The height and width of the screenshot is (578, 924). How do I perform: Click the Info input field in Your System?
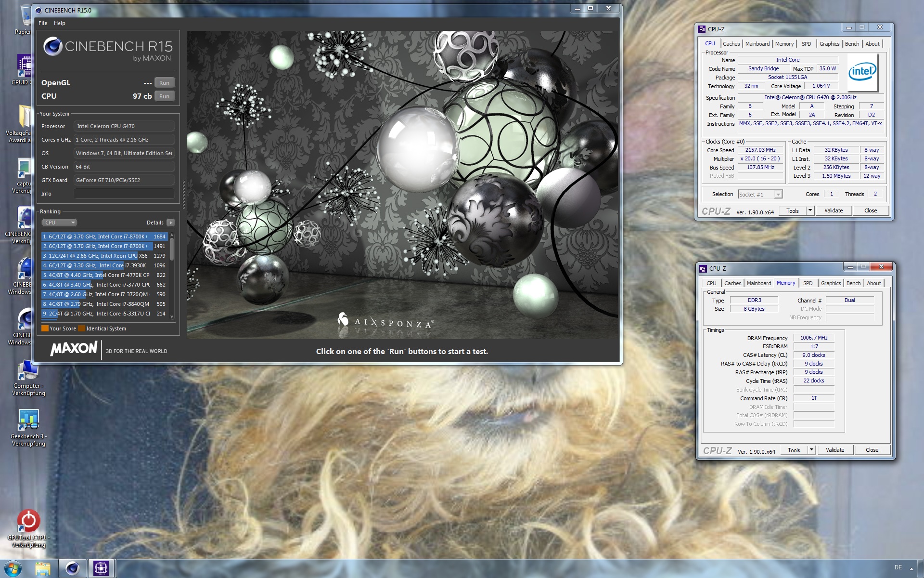click(124, 194)
